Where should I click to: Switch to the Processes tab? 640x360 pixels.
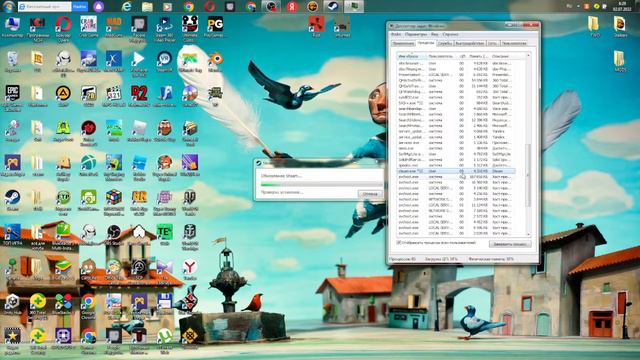(426, 43)
